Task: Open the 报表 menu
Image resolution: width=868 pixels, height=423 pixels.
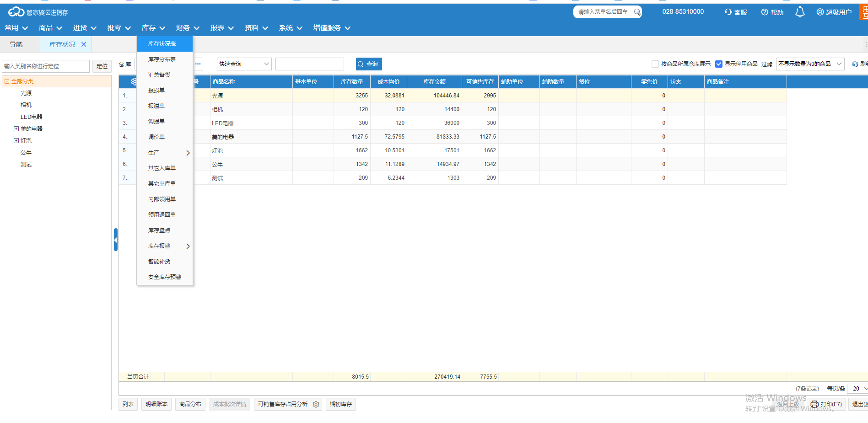Action: coord(222,28)
